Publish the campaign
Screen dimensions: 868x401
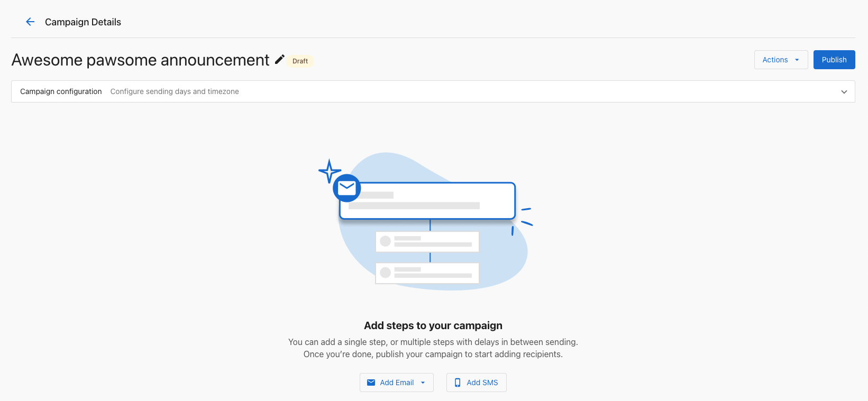pos(834,60)
